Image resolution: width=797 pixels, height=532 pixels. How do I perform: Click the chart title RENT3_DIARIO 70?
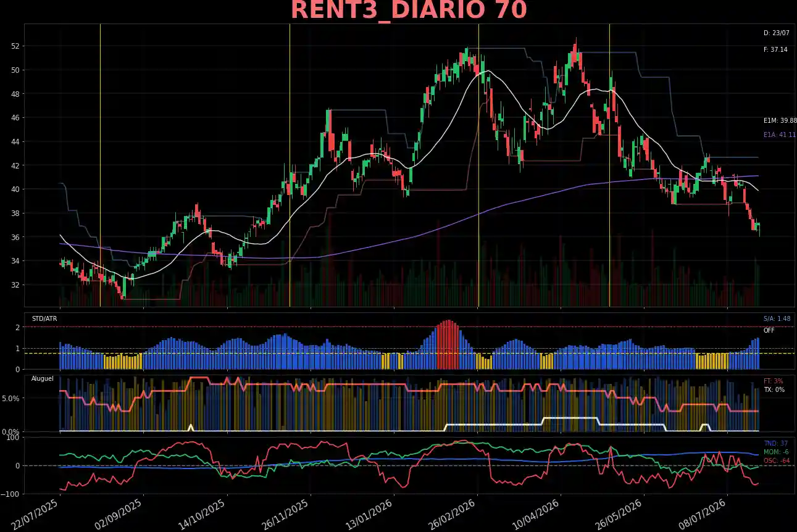click(x=409, y=10)
